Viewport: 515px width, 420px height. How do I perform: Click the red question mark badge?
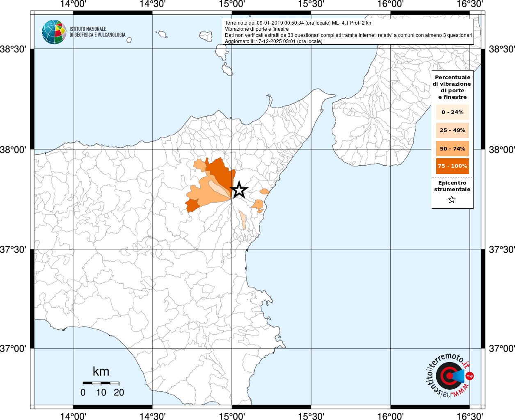pyautogui.click(x=469, y=376)
